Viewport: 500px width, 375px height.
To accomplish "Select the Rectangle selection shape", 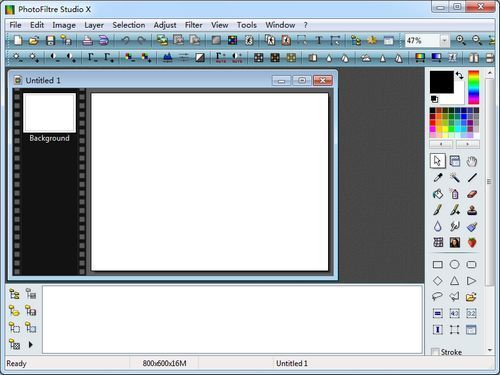I will (438, 265).
